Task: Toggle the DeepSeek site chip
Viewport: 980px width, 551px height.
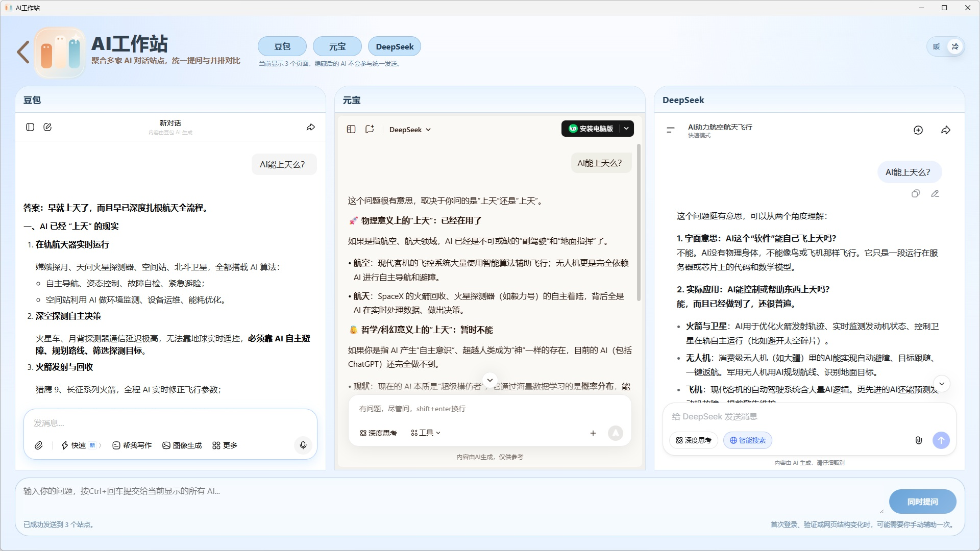Action: pyautogui.click(x=395, y=46)
